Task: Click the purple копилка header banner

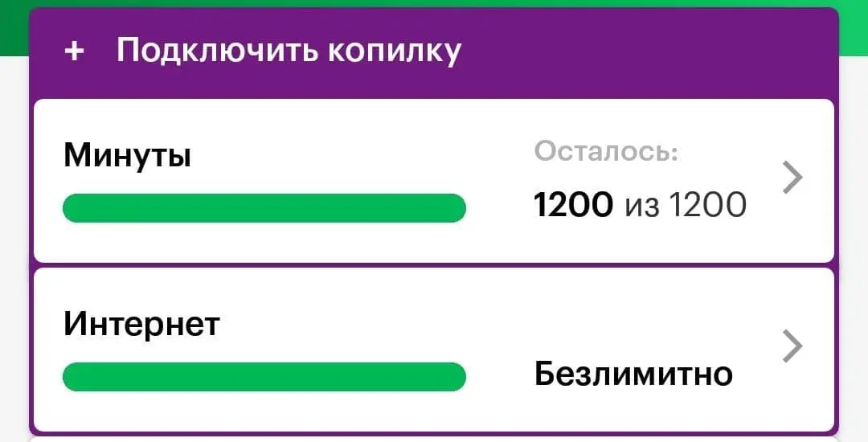Action: click(x=434, y=53)
